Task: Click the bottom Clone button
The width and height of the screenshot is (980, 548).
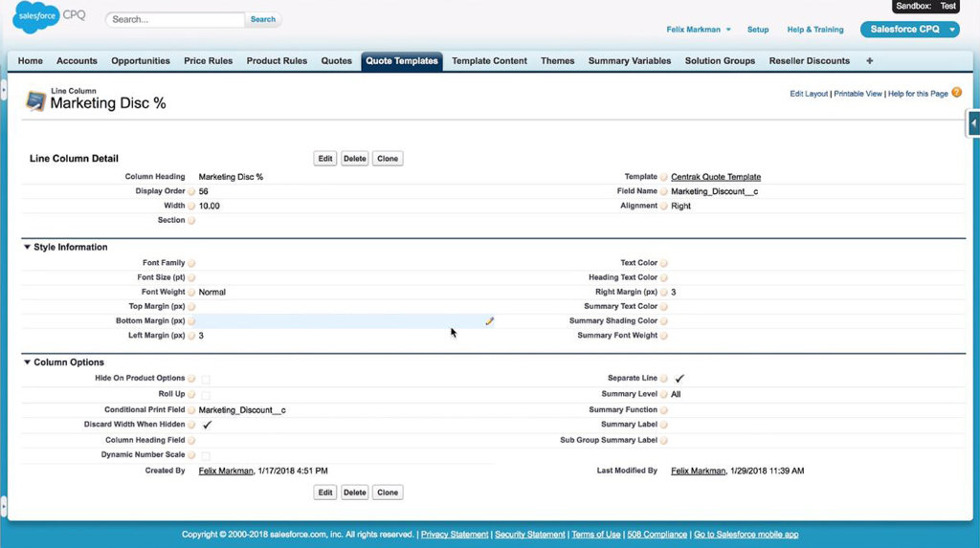Action: [x=388, y=493]
